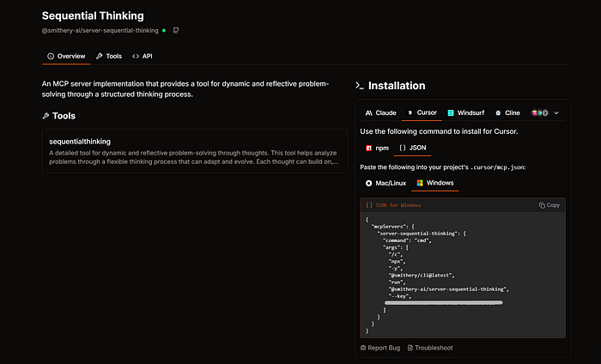This screenshot has height=364, width=601.
Task: Open the Troubleshoot link
Action: click(x=430, y=348)
